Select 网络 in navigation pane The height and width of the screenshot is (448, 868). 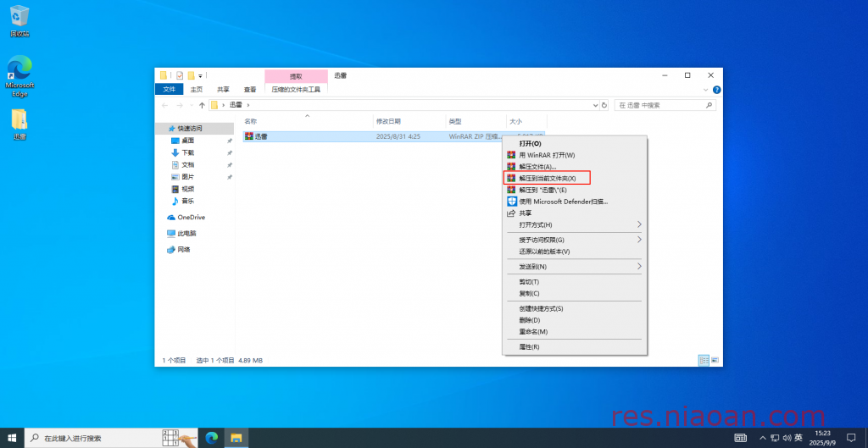[x=184, y=250]
